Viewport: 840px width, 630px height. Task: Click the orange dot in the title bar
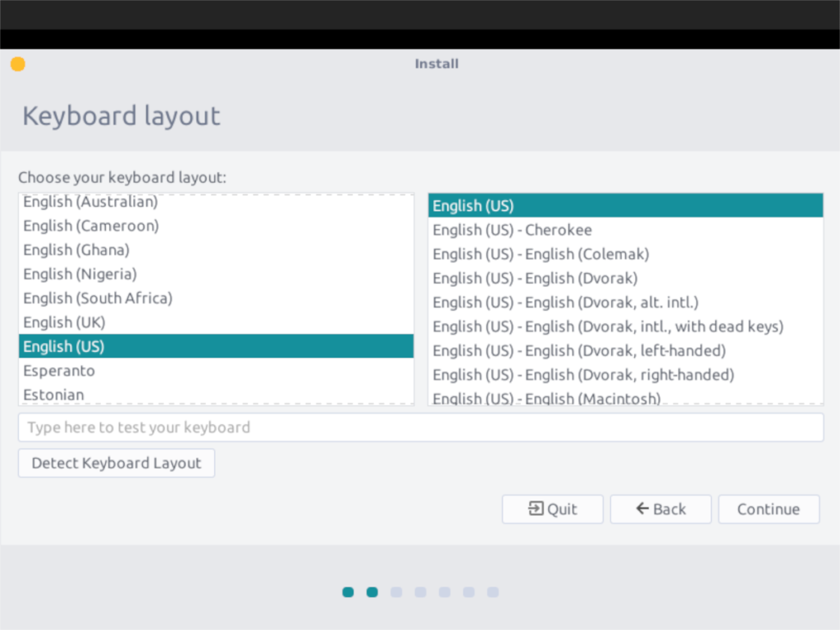[x=17, y=63]
